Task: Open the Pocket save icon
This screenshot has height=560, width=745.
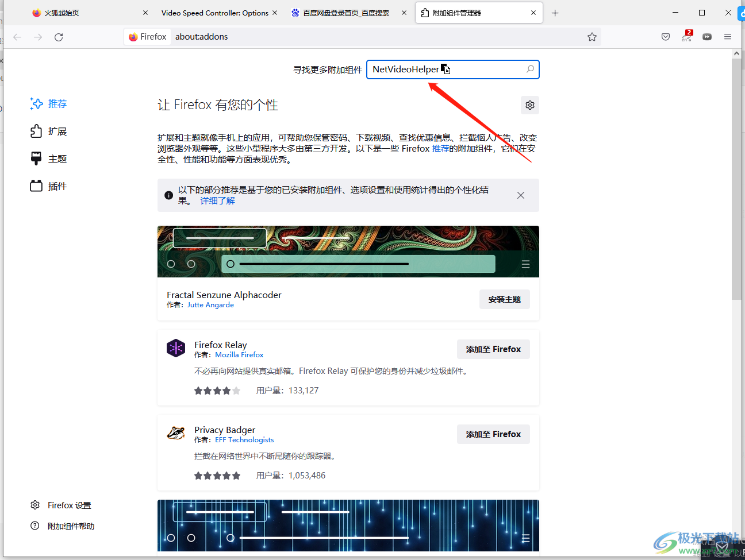Action: pos(666,37)
